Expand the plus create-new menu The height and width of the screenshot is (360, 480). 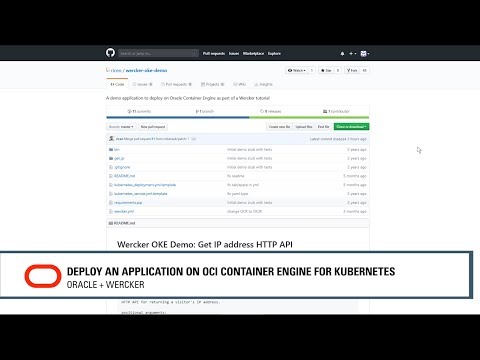353,53
